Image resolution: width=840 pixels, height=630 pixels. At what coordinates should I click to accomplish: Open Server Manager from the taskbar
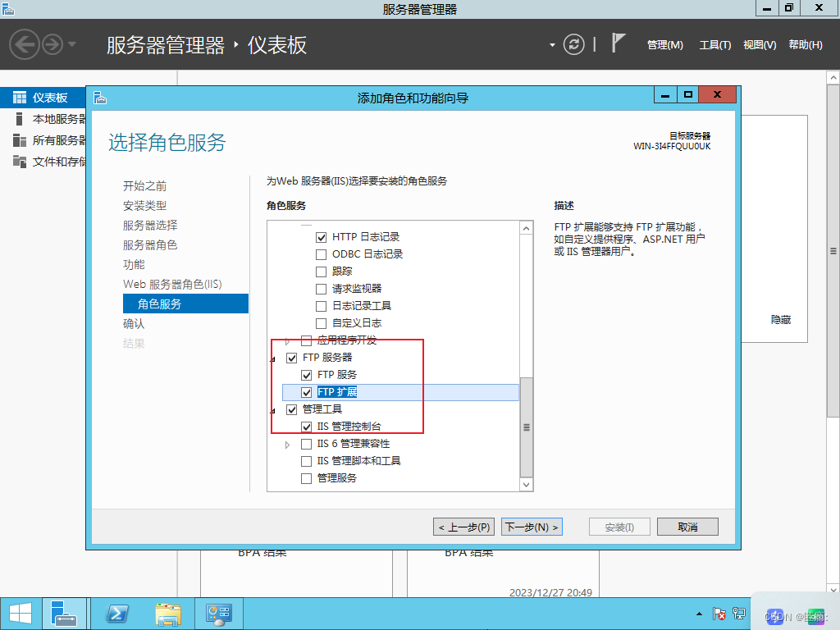pyautogui.click(x=64, y=614)
